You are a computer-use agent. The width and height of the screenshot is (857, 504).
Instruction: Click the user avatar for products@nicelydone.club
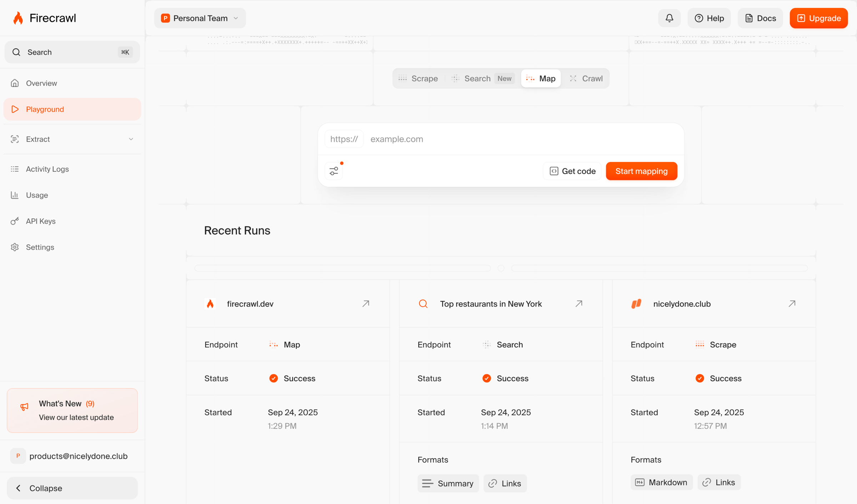coord(18,456)
